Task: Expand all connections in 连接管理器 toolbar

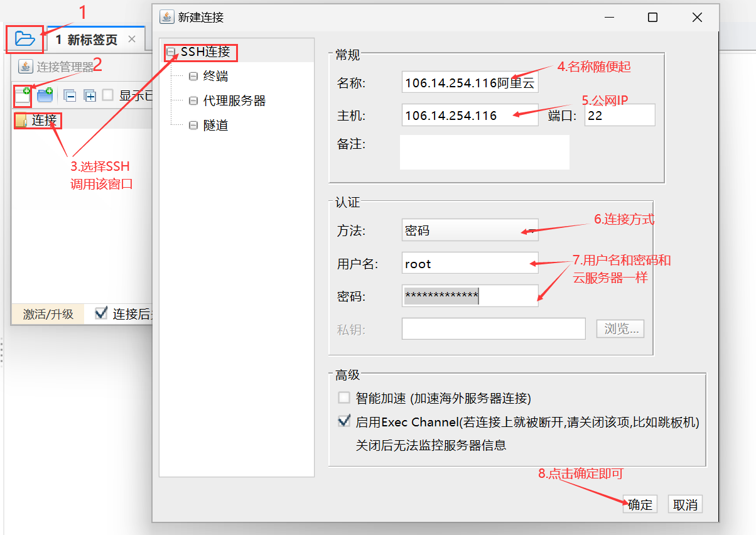Action: click(90, 96)
